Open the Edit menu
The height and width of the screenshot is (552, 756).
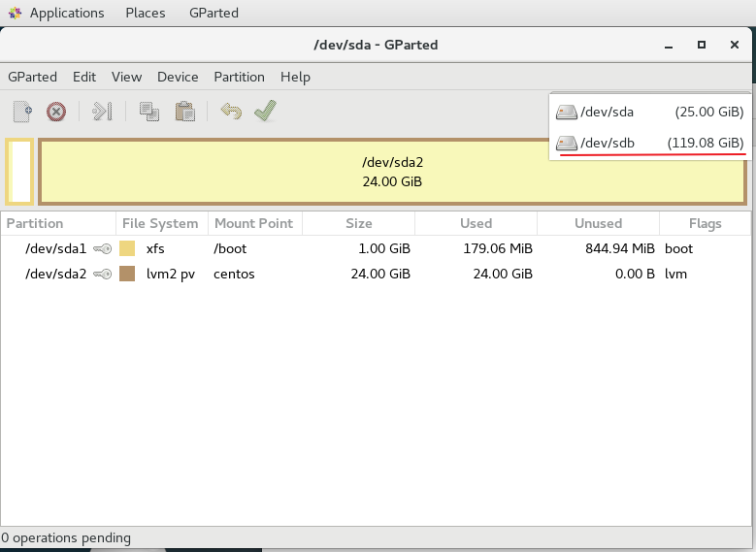(x=84, y=77)
